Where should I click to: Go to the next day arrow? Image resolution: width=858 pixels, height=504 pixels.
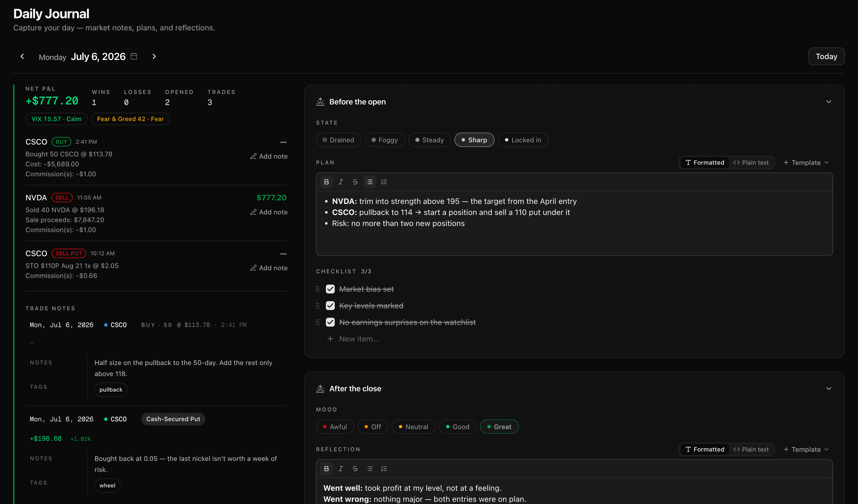(154, 56)
